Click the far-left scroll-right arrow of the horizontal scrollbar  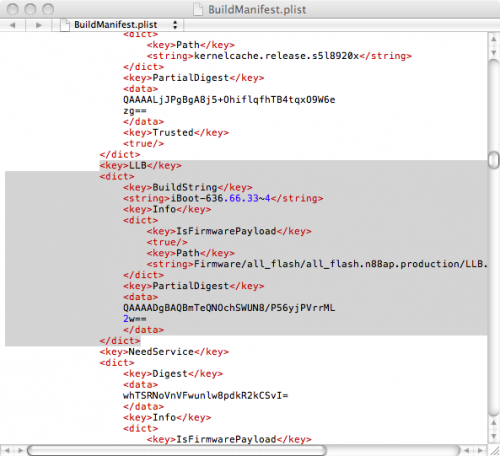coord(20,450)
